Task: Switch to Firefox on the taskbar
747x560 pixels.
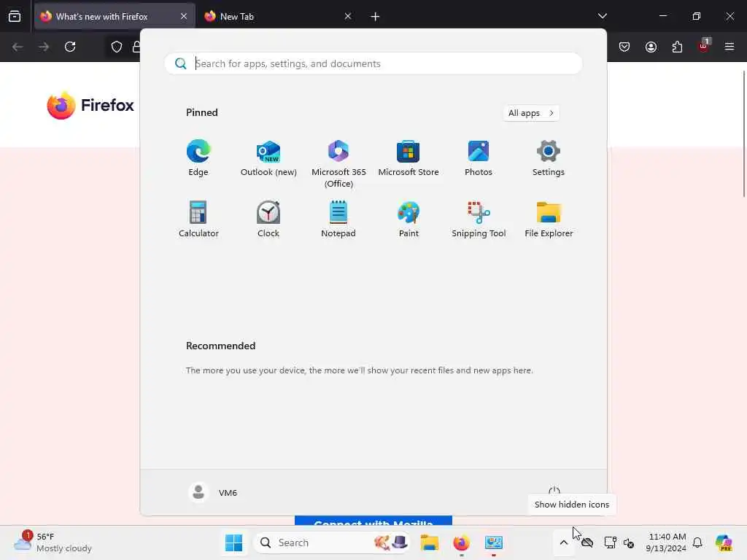Action: tap(461, 542)
